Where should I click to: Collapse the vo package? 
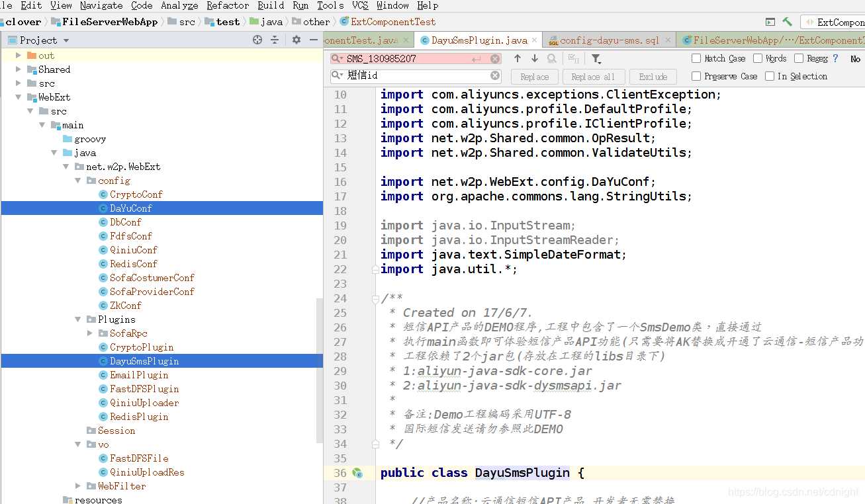pos(78,444)
